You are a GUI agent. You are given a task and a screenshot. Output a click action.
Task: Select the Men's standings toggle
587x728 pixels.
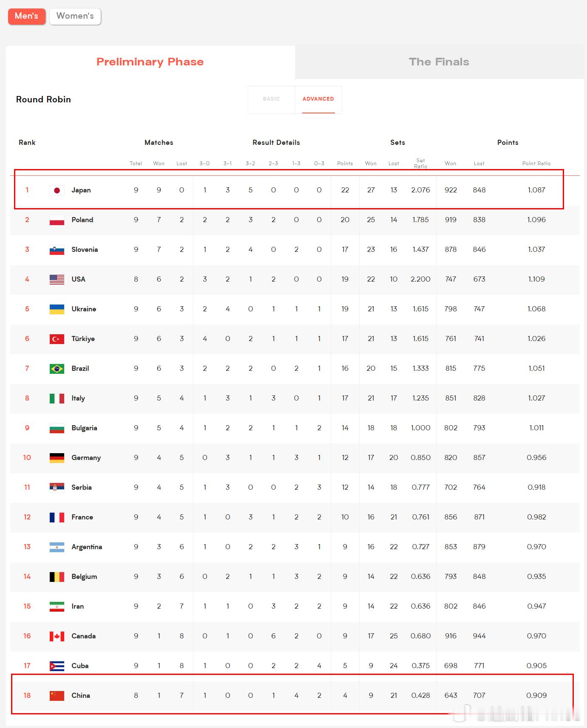pyautogui.click(x=26, y=16)
